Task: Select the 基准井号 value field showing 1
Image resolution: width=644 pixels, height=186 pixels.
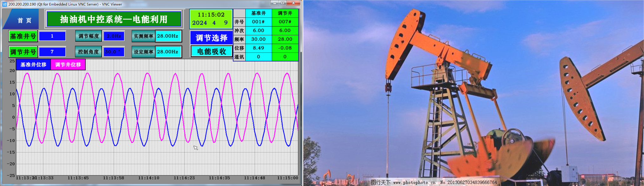Action: (52, 36)
